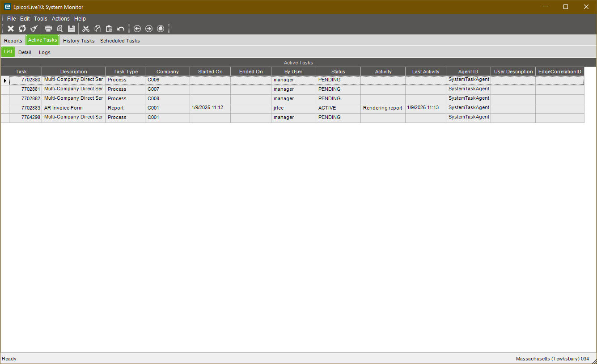Switch to the History Tasks tab

[x=79, y=41]
